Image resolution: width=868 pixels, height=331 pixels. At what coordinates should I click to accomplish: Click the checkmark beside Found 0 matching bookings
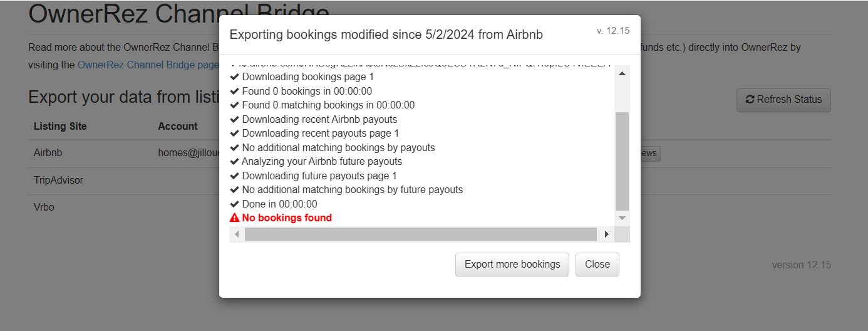pyautogui.click(x=235, y=105)
